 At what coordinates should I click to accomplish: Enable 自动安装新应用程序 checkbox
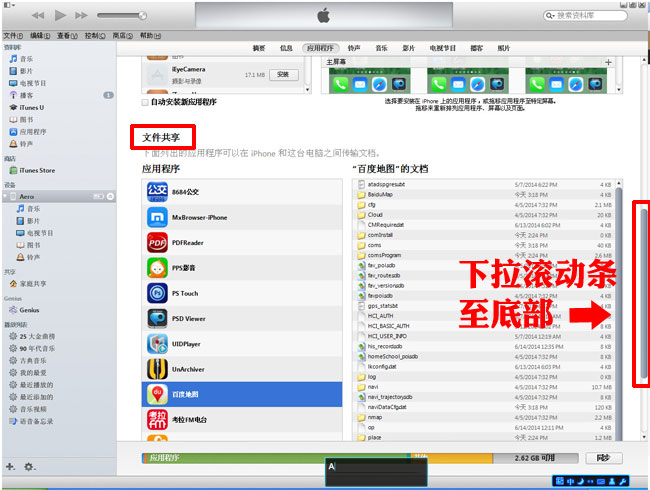click(145, 102)
